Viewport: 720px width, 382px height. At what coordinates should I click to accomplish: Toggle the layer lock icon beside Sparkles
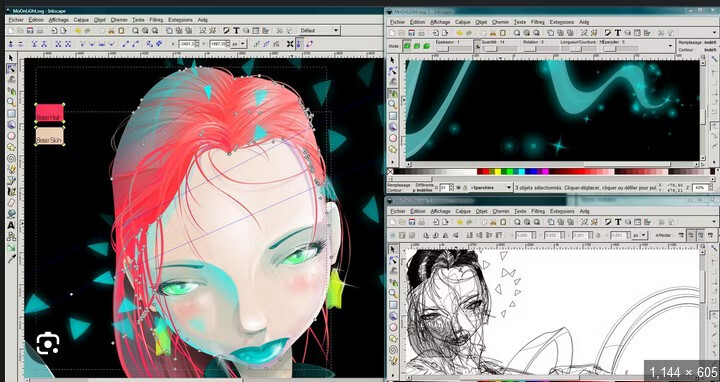pyautogui.click(x=465, y=187)
